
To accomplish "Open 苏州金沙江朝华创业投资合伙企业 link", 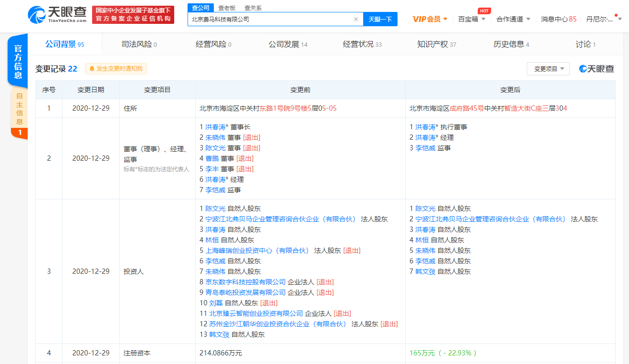I will point(278,324).
